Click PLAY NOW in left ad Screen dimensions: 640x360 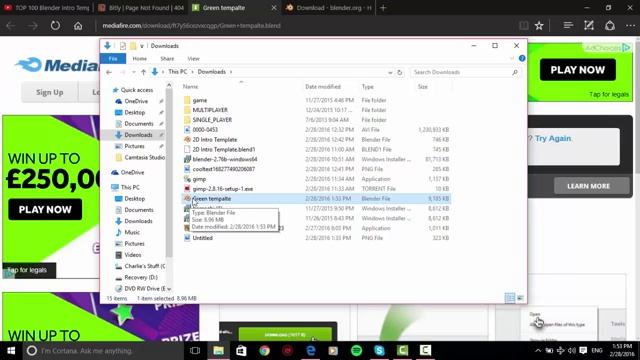(45, 209)
